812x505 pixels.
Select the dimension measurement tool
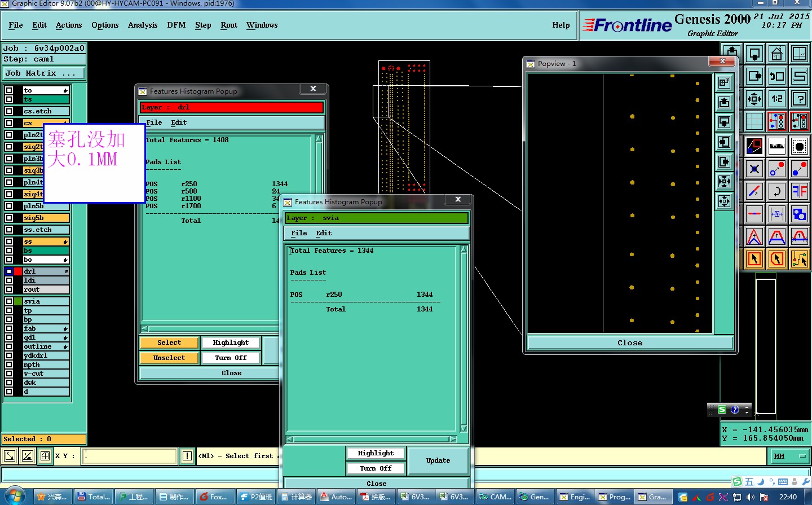[777, 214]
